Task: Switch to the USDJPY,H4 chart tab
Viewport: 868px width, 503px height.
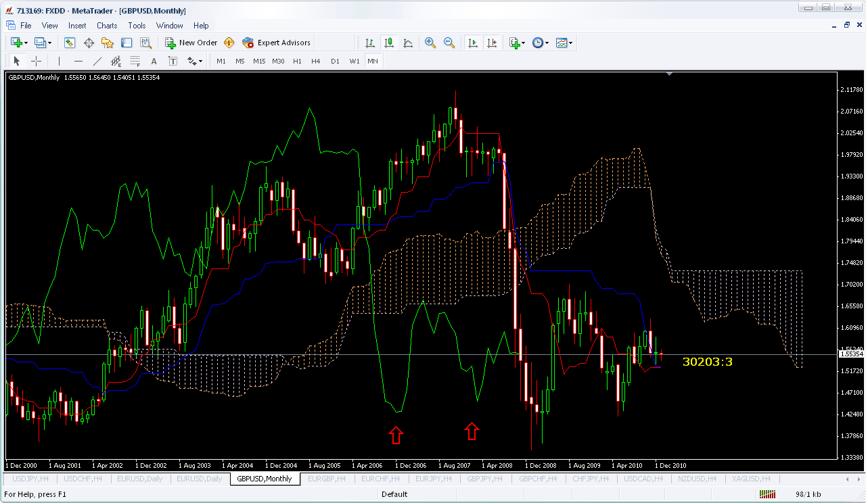Action: tap(30, 479)
